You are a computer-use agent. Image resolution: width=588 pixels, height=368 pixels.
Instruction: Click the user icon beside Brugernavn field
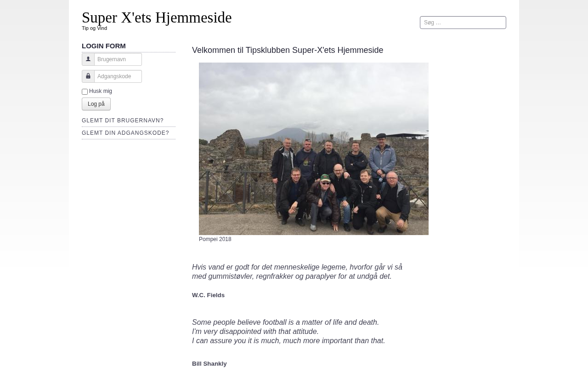[88, 59]
